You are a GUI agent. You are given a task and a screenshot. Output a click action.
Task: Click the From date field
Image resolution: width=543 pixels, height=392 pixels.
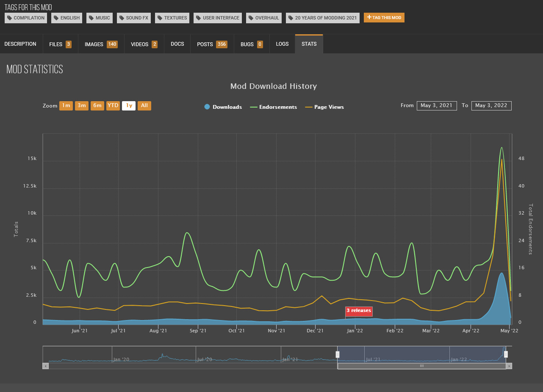(437, 106)
